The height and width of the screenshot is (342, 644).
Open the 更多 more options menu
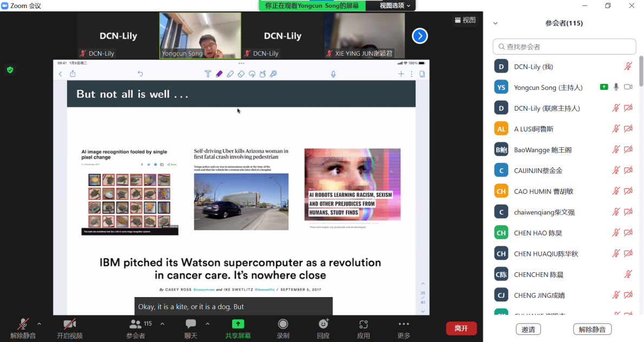404,328
